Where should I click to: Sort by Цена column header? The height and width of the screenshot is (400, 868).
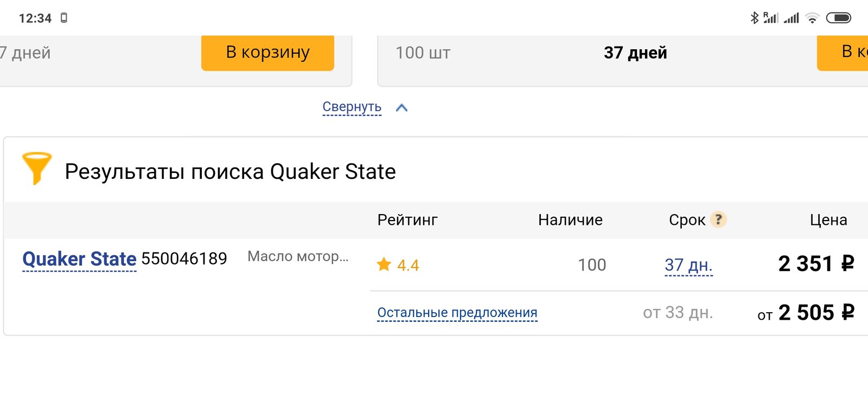coord(828,220)
